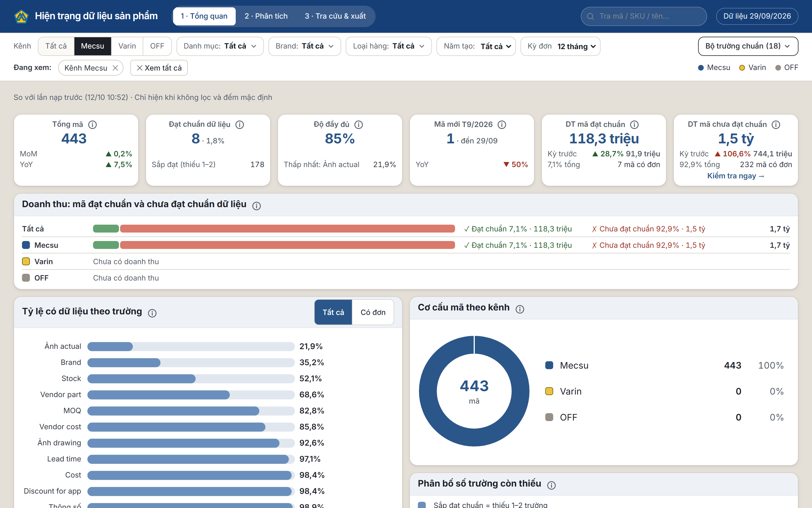The width and height of the screenshot is (812, 508).
Task: Remove the Kênh Mecsu filter chip via X
Action: (115, 68)
